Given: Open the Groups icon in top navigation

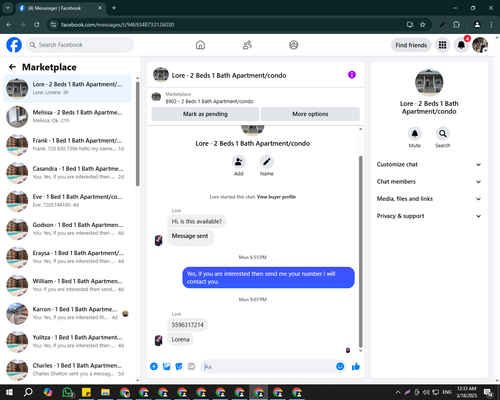Looking at the screenshot, I should [x=294, y=45].
